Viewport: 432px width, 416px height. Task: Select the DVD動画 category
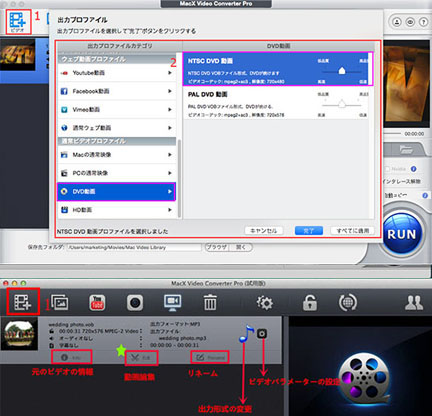point(116,191)
